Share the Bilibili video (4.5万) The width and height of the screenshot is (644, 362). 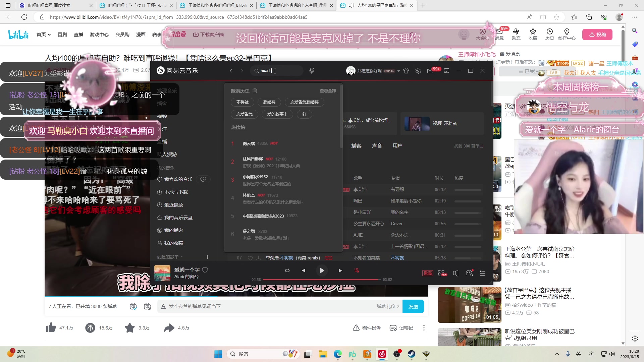tap(176, 328)
